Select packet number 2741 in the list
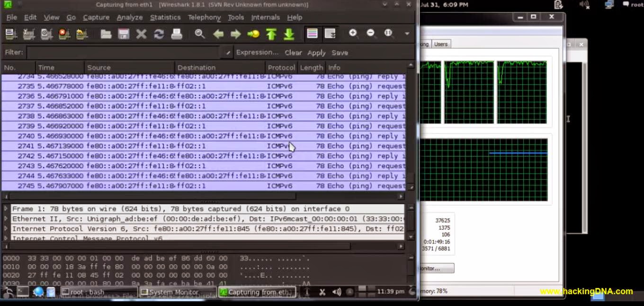 click(142, 146)
